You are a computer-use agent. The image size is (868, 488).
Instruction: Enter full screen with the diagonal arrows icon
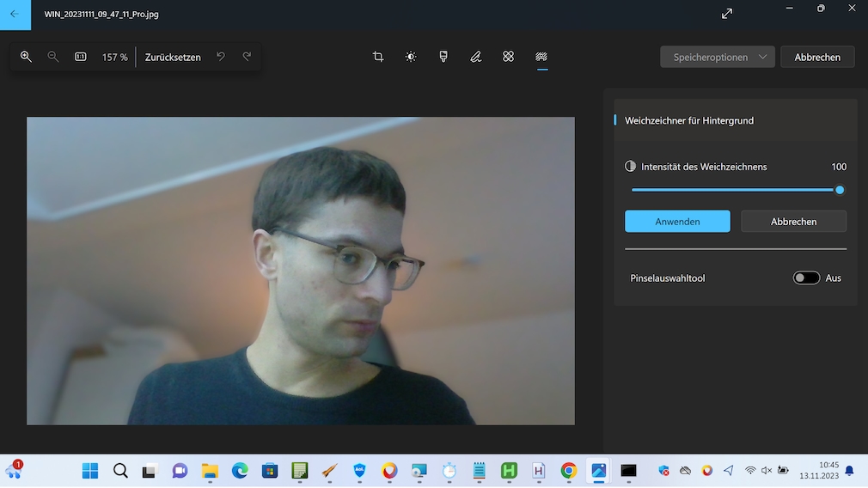pyautogui.click(x=727, y=14)
